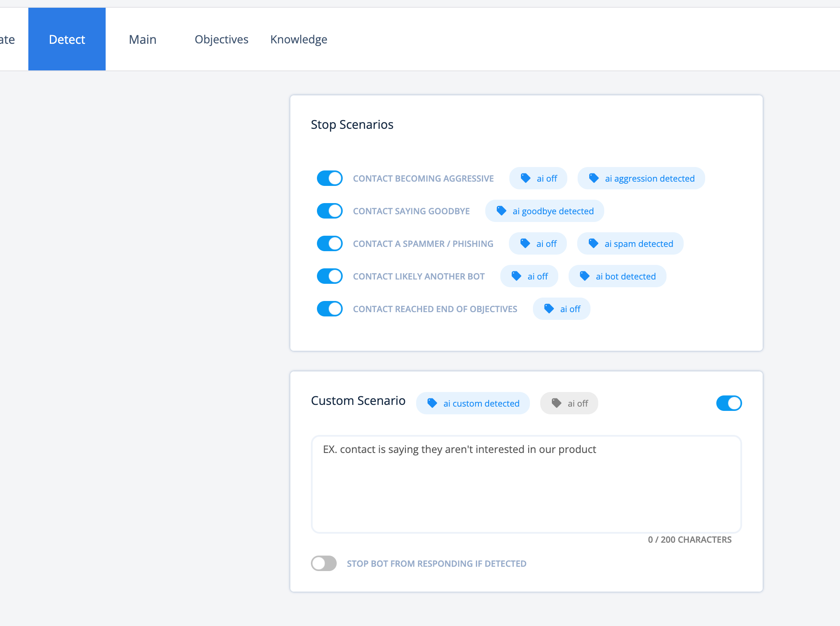This screenshot has width=840, height=626.
Task: Click the tag icon on 'ai spam detected'
Action: (x=593, y=243)
